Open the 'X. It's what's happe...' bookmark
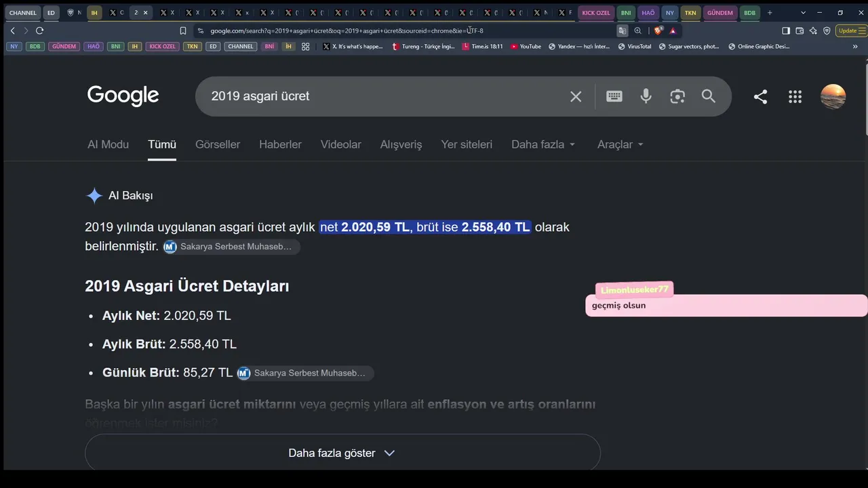The image size is (868, 488). (353, 47)
